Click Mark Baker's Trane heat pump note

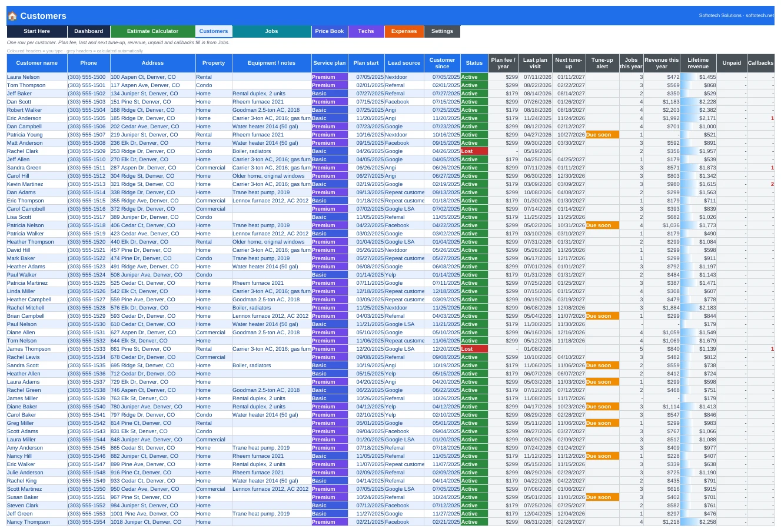pyautogui.click(x=271, y=258)
